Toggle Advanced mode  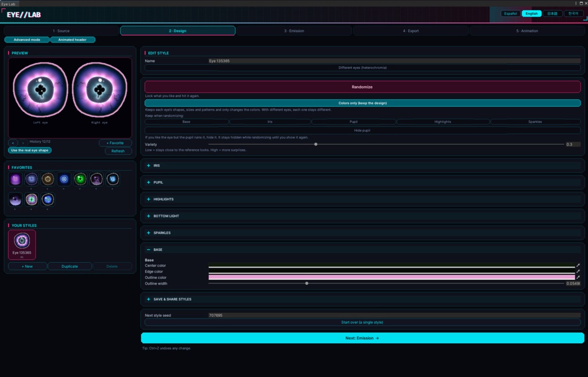[27, 40]
